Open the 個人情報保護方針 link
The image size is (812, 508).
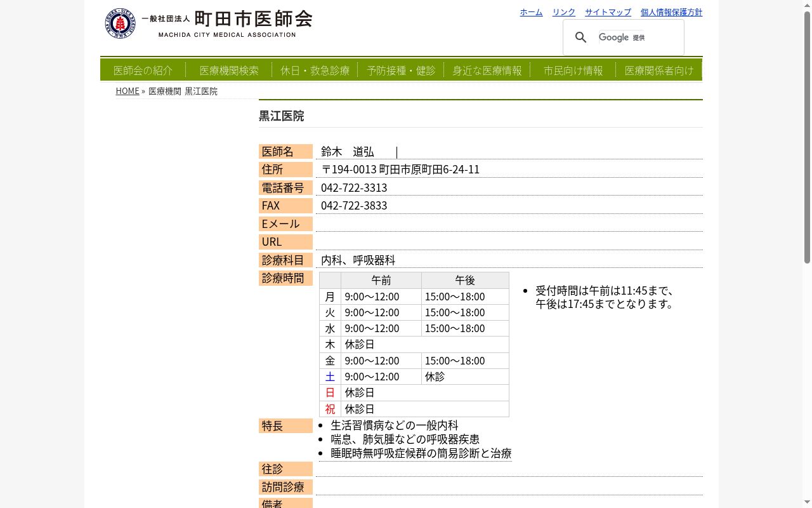coord(671,12)
